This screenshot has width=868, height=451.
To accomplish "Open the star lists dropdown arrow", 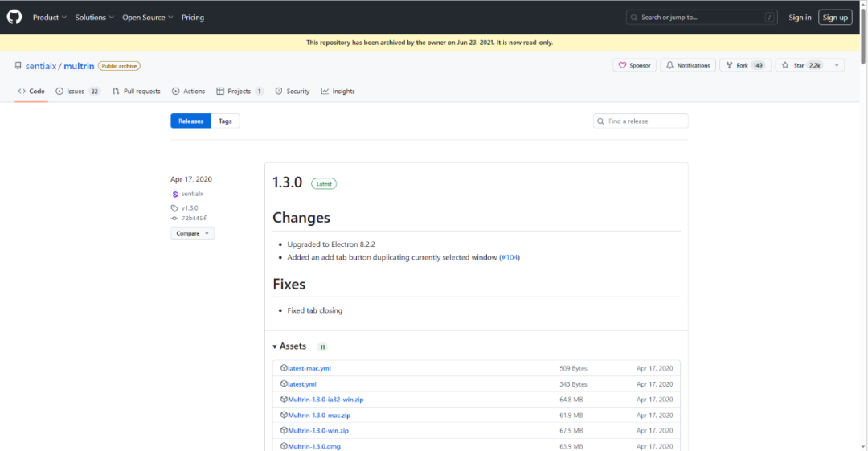I will 837,65.
